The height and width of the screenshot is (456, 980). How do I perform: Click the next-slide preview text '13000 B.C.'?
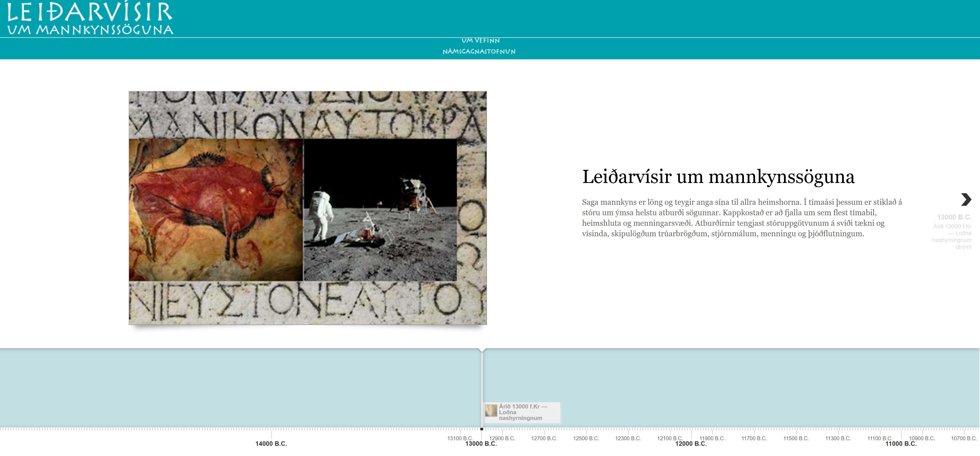[954, 217]
